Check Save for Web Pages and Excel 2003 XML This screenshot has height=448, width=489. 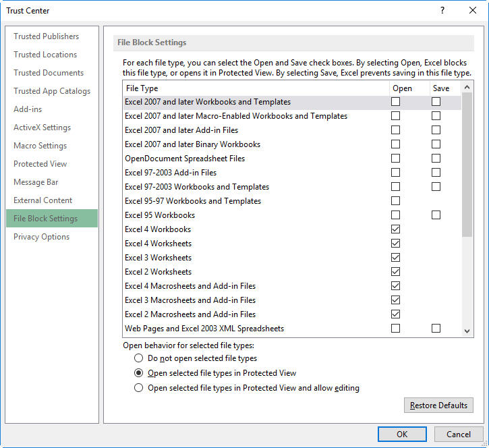pos(436,328)
